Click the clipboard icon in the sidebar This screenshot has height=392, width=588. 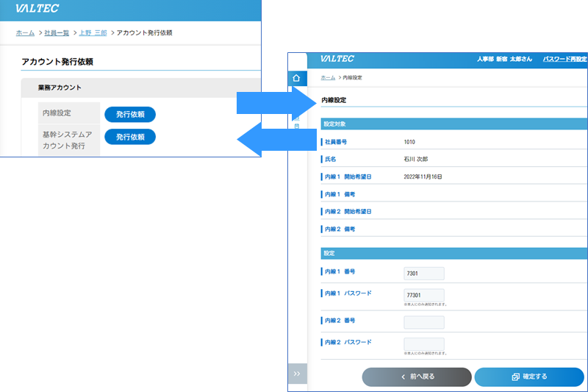[x=296, y=126]
